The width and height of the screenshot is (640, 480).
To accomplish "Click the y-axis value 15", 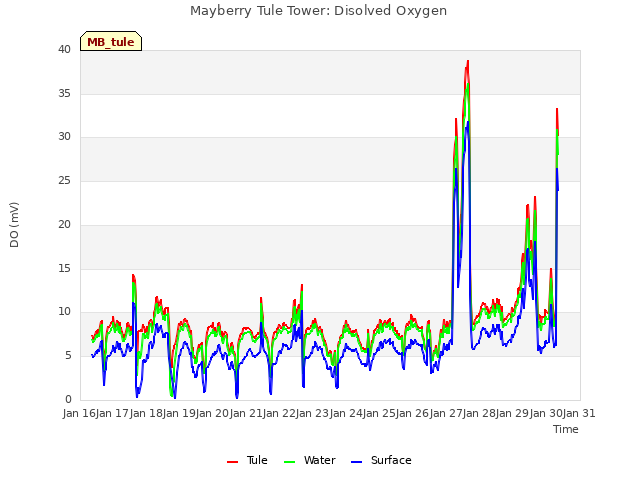I will (64, 268).
